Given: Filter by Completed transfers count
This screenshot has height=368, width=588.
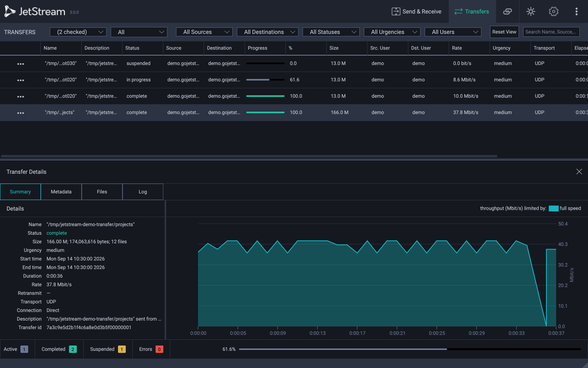Looking at the screenshot, I should tap(59, 349).
